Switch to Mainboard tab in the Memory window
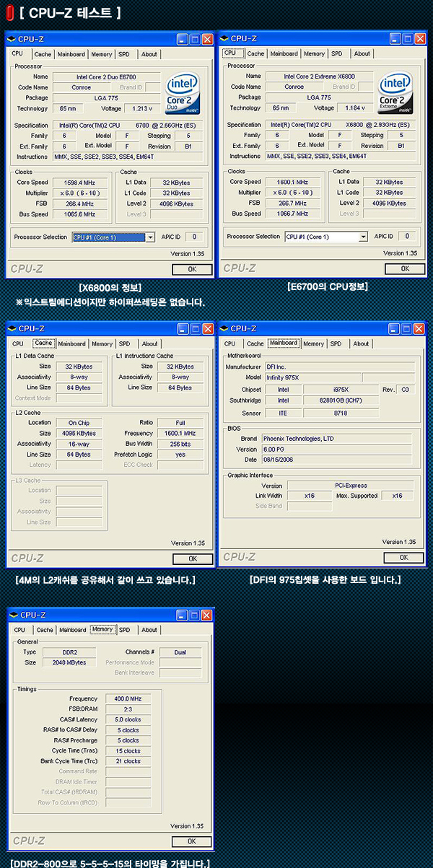The height and width of the screenshot is (868, 433). 73,630
